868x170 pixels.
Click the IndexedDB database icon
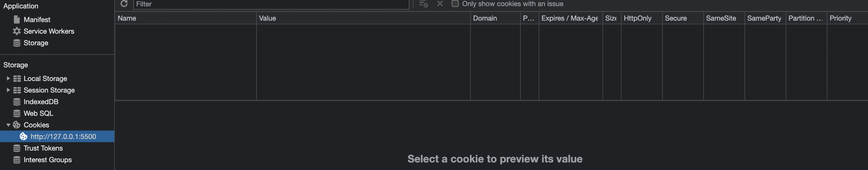17,102
